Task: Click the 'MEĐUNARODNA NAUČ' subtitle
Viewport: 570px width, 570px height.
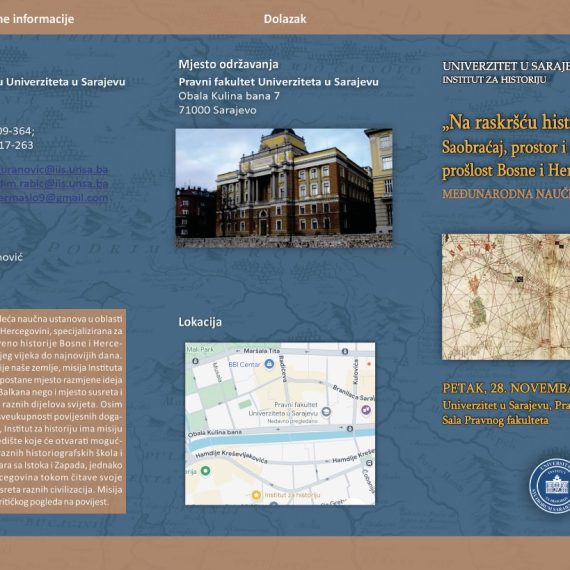Action: point(506,194)
